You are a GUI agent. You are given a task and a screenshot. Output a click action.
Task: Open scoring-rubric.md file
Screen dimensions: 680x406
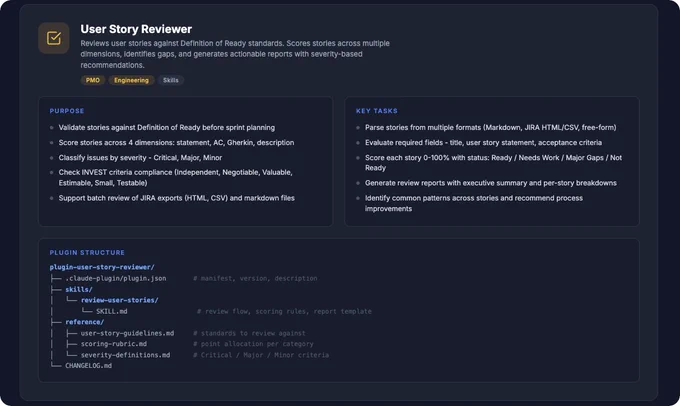tap(114, 344)
